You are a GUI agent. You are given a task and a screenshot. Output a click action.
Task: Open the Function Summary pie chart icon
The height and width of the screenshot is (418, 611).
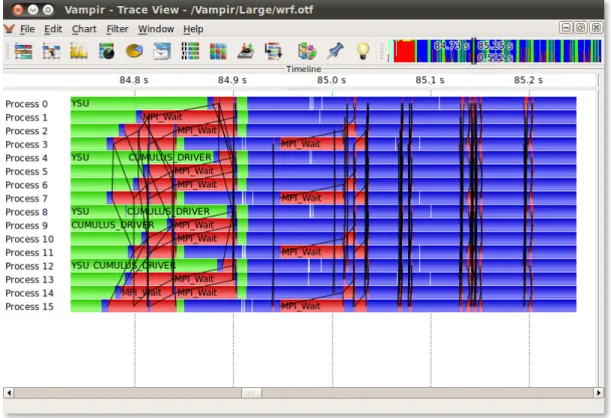[134, 51]
